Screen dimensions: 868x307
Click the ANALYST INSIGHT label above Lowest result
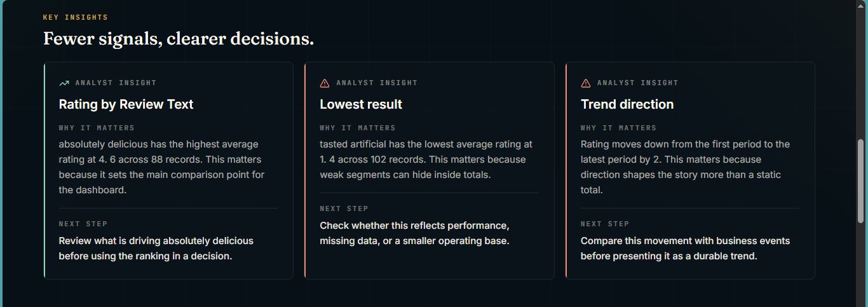coord(377,83)
